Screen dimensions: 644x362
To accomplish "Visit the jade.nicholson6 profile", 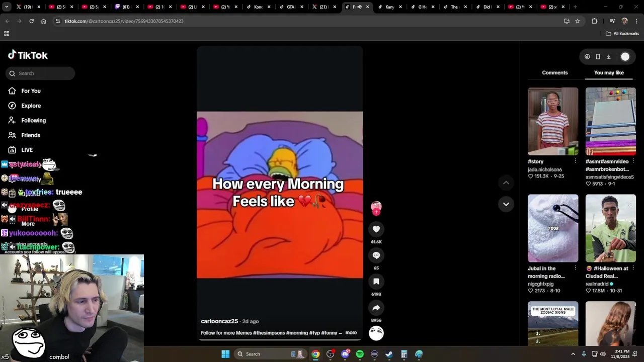I will (545, 169).
